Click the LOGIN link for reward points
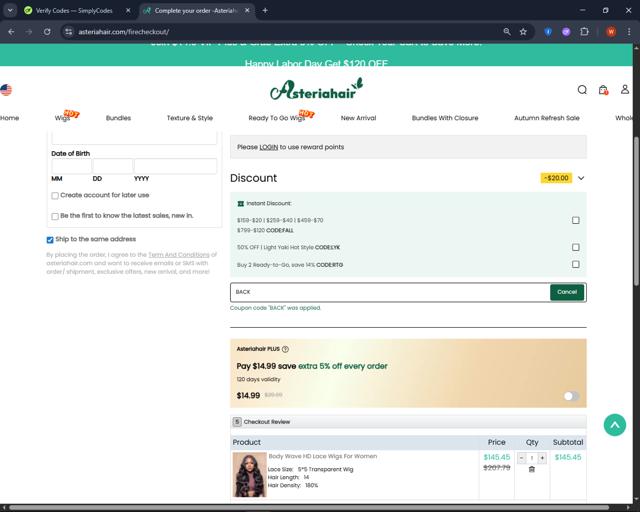The height and width of the screenshot is (512, 640). [x=269, y=147]
